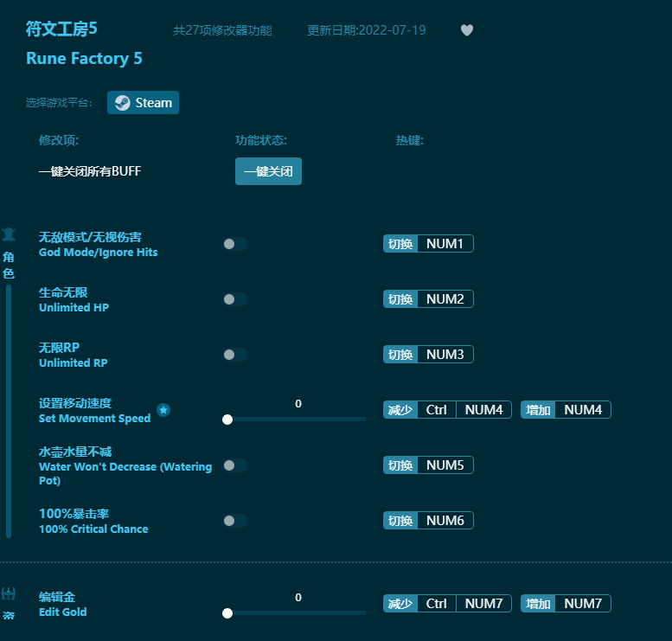This screenshot has height=641, width=672.
Task: Click 增加 label for Edit Gold
Action: 538,603
